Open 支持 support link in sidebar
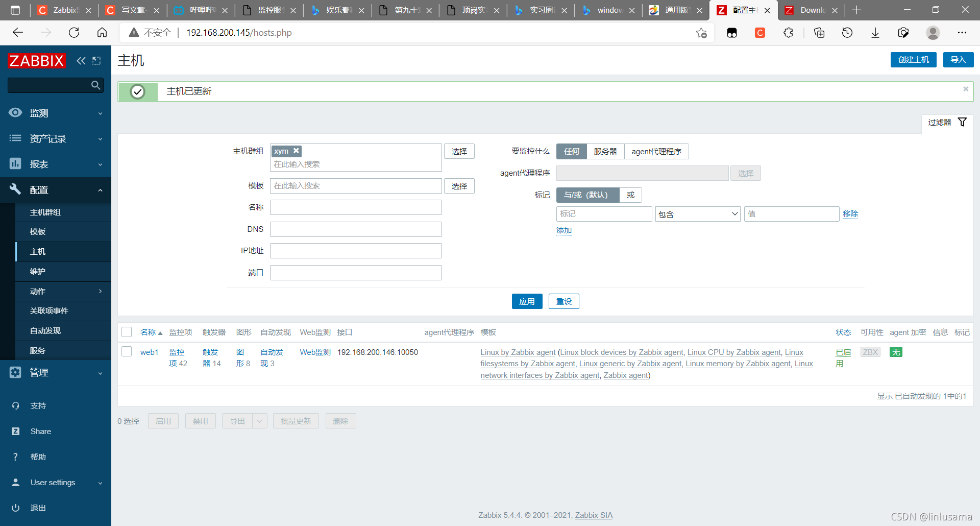 point(38,406)
